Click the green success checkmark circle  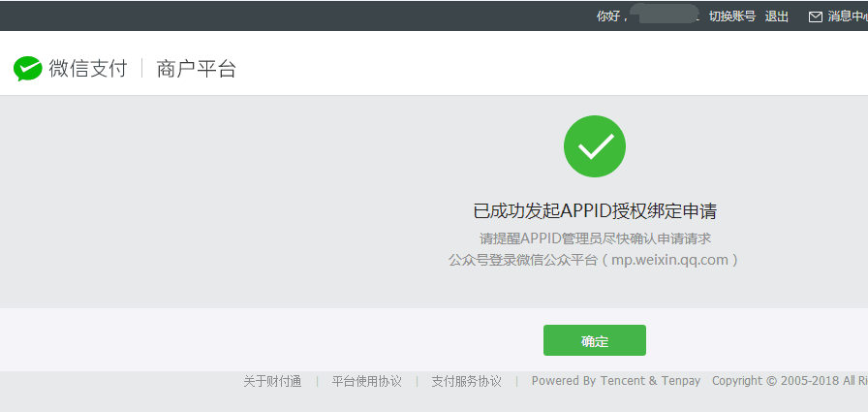(594, 146)
